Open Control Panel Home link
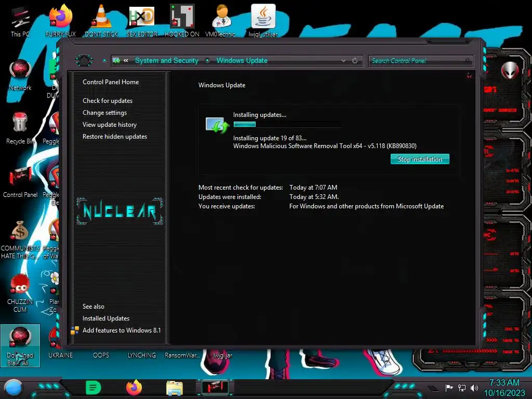This screenshot has height=399, width=532. tap(111, 82)
